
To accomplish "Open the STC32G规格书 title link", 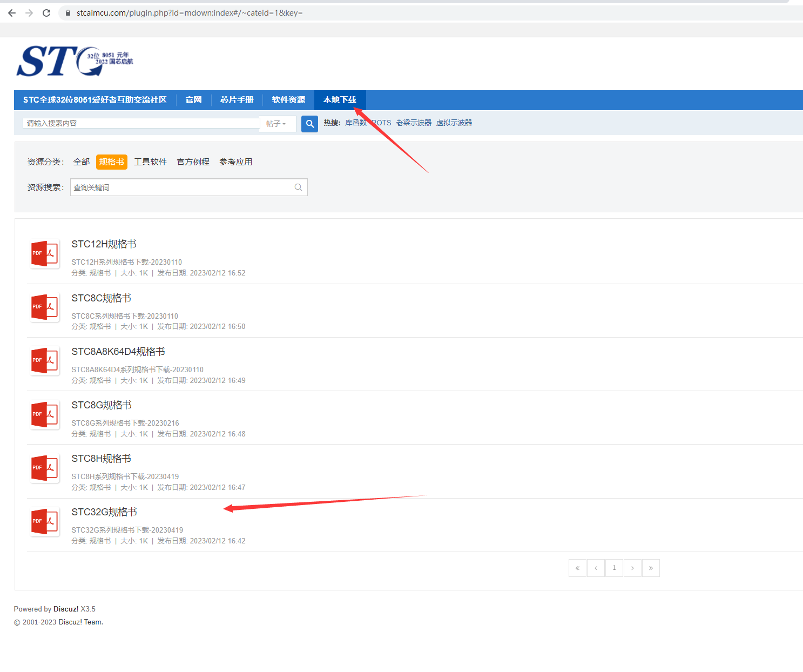I will (x=104, y=512).
